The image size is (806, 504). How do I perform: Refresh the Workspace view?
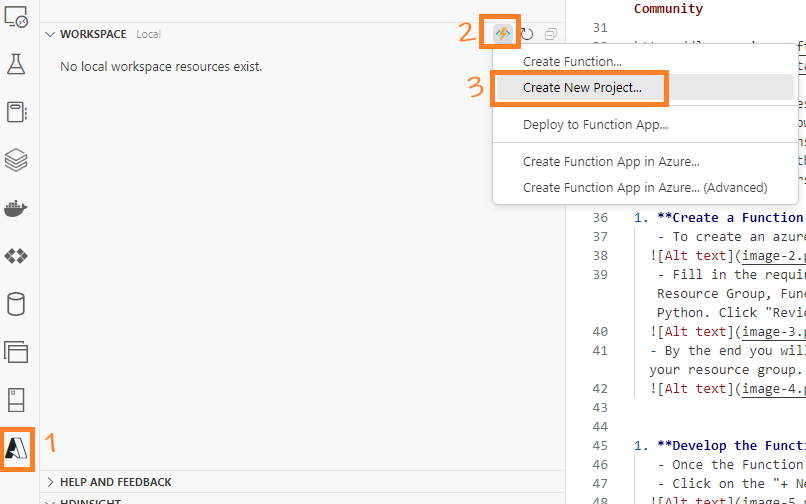(527, 34)
